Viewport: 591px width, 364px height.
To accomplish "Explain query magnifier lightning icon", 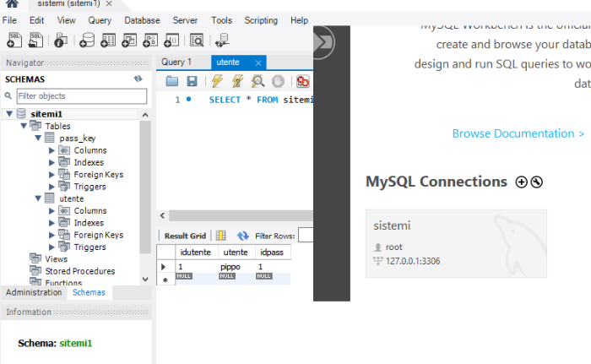I will click(x=258, y=81).
